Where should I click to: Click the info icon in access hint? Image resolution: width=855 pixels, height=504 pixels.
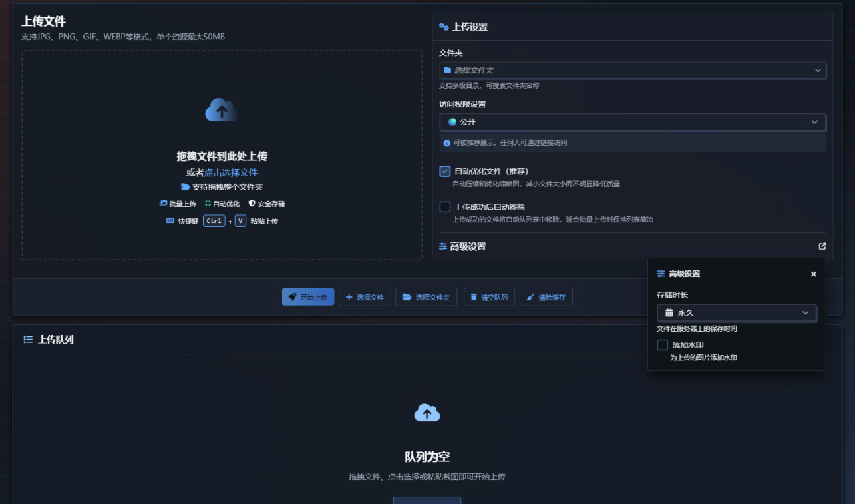click(446, 143)
